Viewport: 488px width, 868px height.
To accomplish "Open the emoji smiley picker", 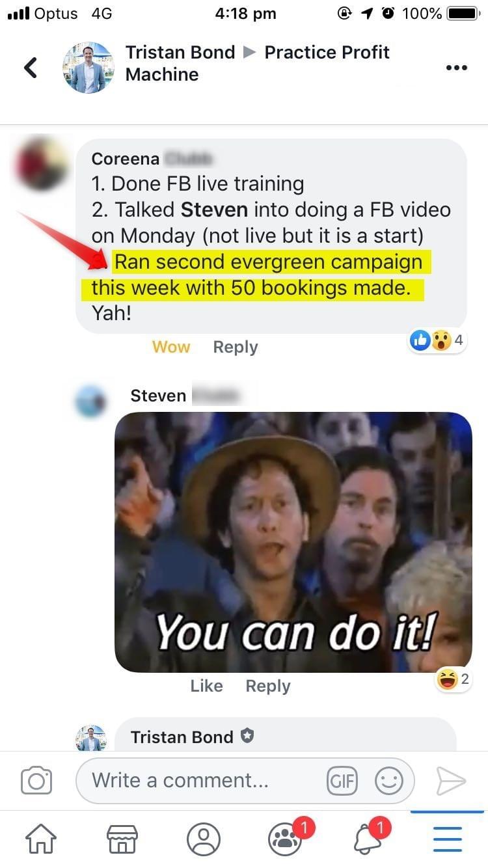I will point(389,781).
